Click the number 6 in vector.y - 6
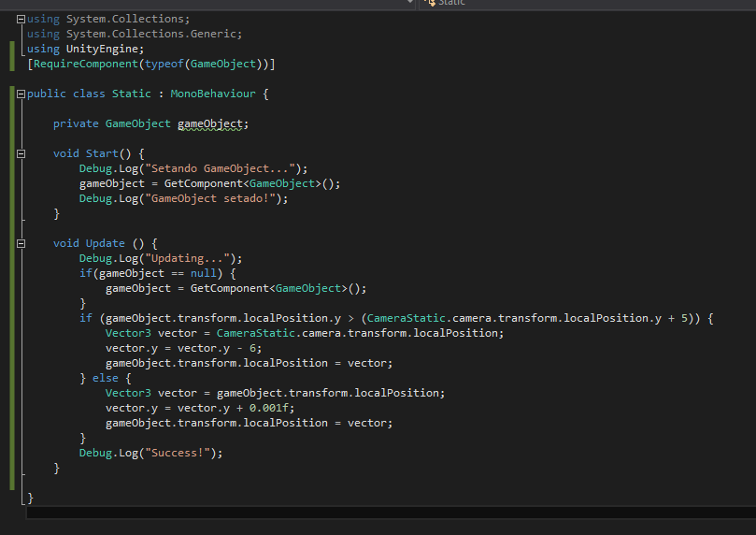The width and height of the screenshot is (756, 535). 252,348
